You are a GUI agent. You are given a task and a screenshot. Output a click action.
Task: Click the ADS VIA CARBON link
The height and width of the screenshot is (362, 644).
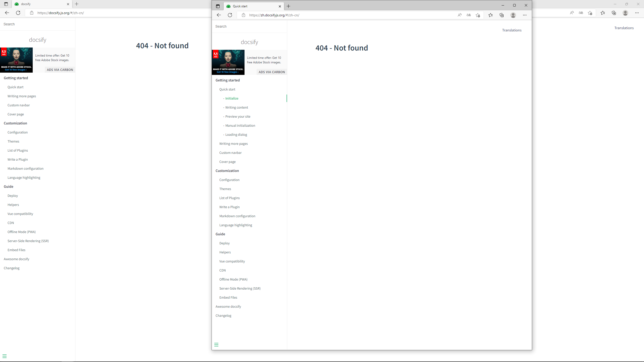click(x=271, y=72)
